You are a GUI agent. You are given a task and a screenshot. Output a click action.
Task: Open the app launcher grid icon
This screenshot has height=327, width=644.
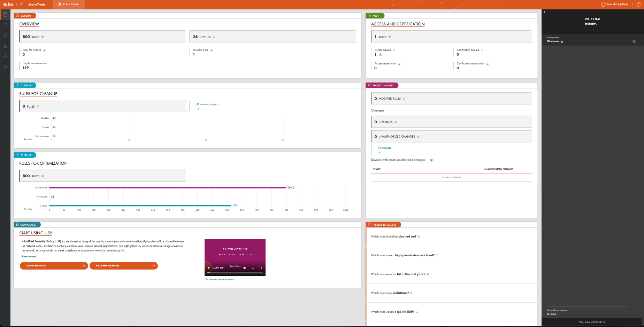click(21, 4)
